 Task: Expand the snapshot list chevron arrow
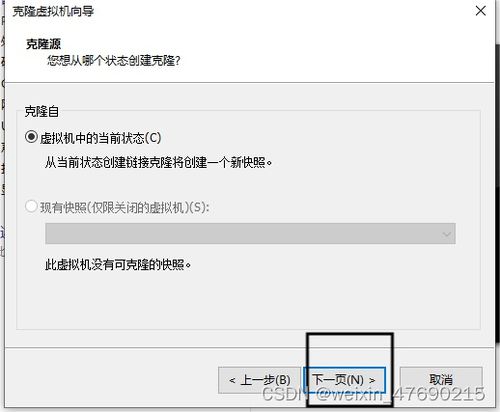click(446, 234)
